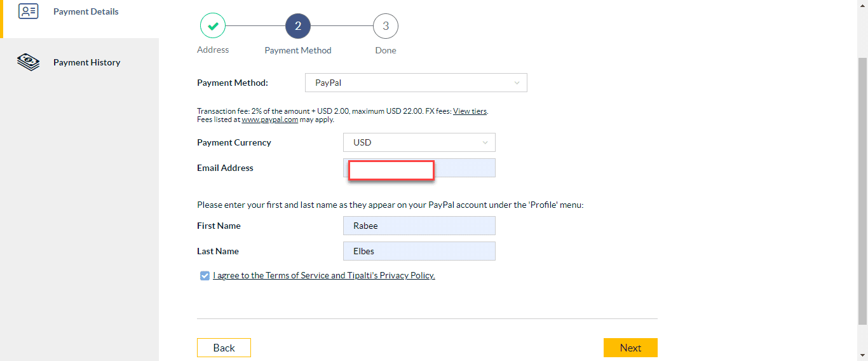
Task: Click the step 2 Payment Method circle
Action: click(298, 26)
